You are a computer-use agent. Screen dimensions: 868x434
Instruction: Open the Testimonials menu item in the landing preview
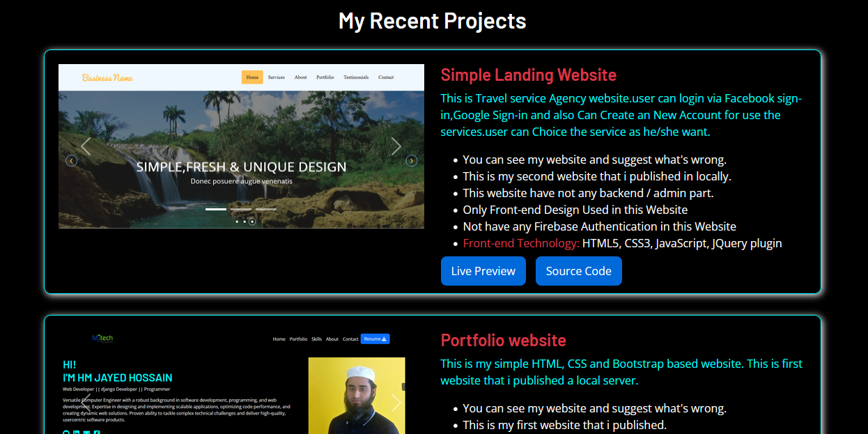pyautogui.click(x=356, y=77)
